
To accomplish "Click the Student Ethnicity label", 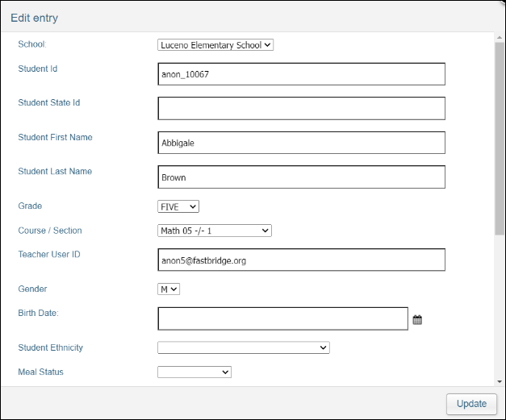I will pyautogui.click(x=50, y=347).
